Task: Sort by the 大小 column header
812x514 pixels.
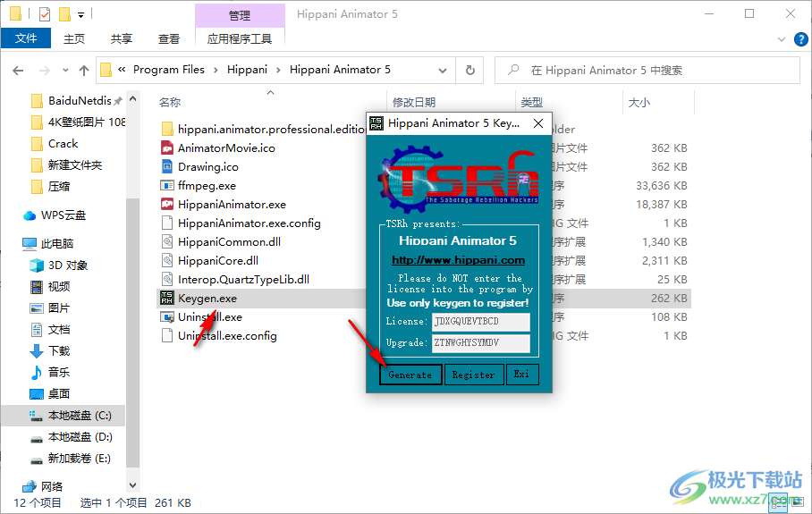Action: (639, 103)
